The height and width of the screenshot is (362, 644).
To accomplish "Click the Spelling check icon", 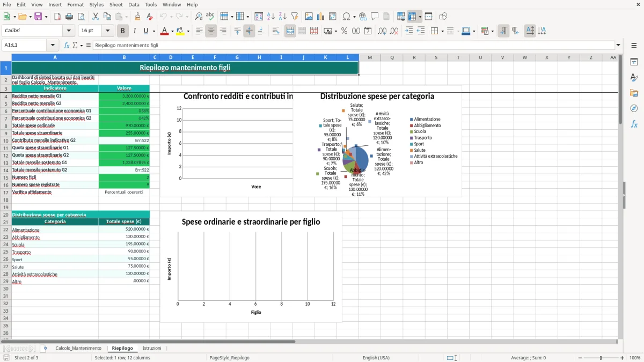I will 210,17.
